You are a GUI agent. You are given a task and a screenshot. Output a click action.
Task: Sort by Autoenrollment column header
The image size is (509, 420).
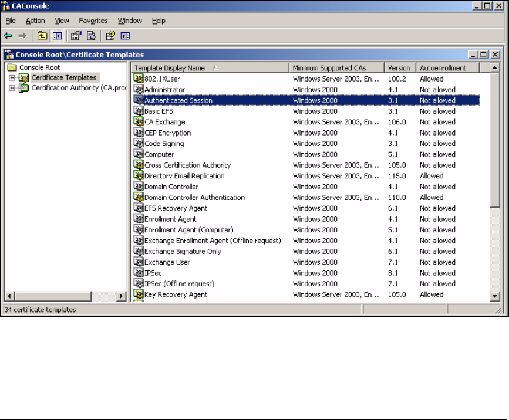point(447,68)
